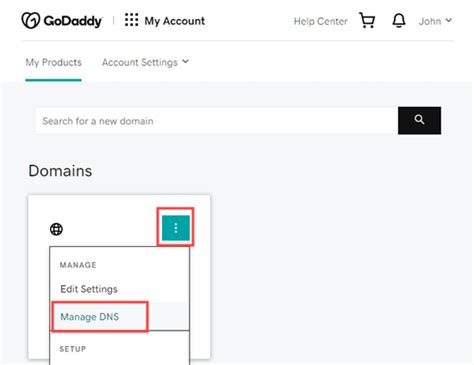
Task: Switch to the My Products tab
Action: [x=54, y=62]
